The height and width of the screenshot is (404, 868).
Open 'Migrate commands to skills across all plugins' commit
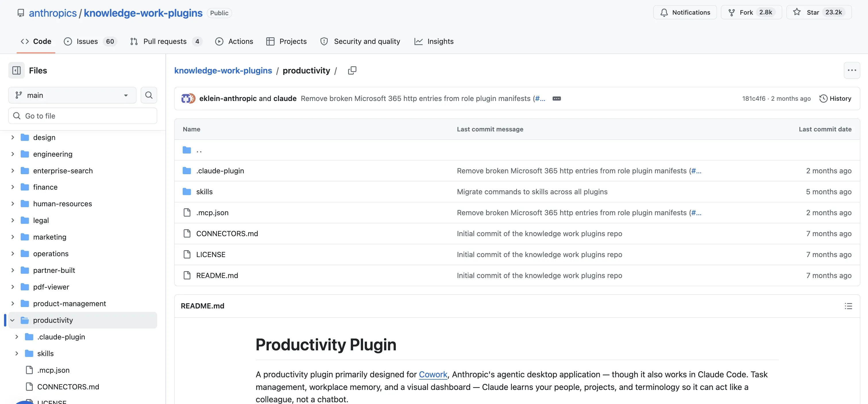532,192
